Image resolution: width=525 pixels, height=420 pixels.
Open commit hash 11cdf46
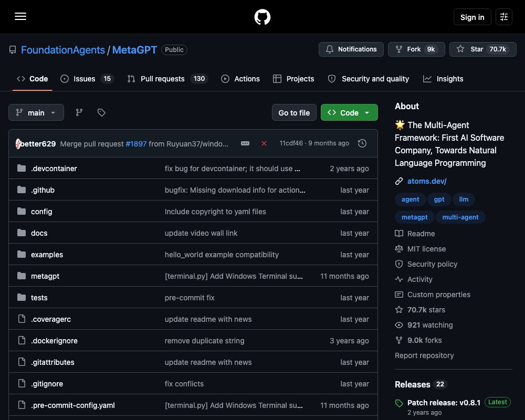coord(291,143)
